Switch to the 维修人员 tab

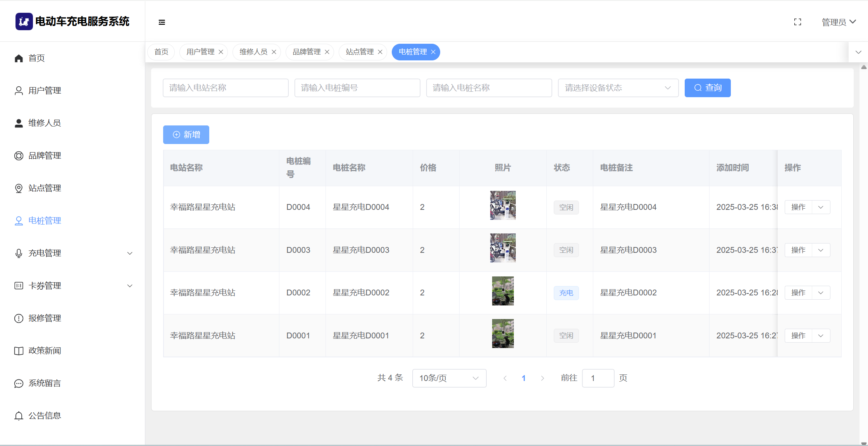tap(253, 52)
